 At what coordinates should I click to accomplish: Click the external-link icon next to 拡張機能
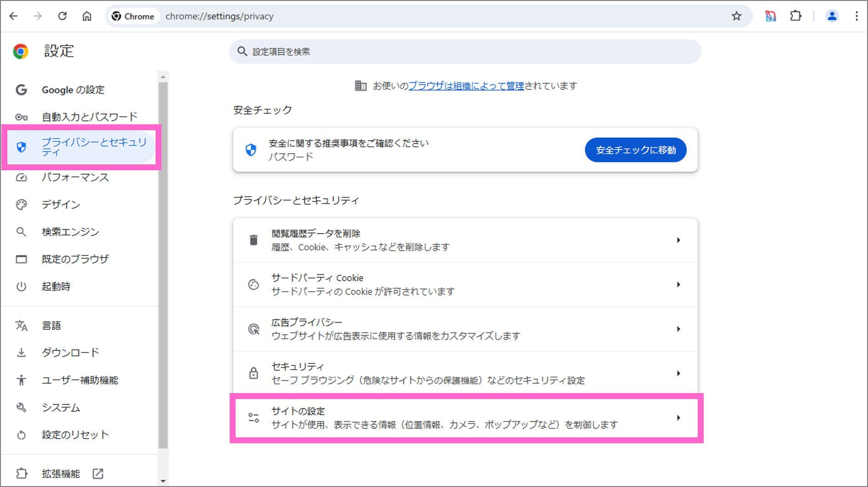click(x=98, y=474)
